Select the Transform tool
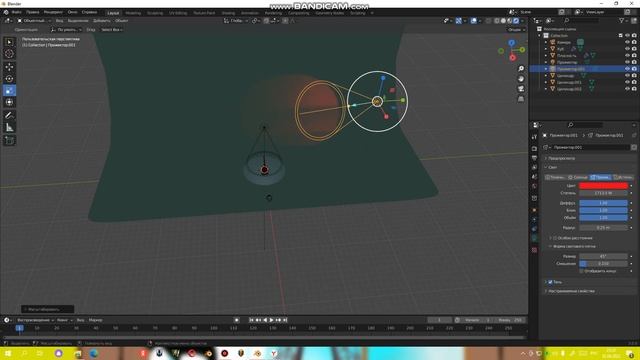 pyautogui.click(x=9, y=102)
